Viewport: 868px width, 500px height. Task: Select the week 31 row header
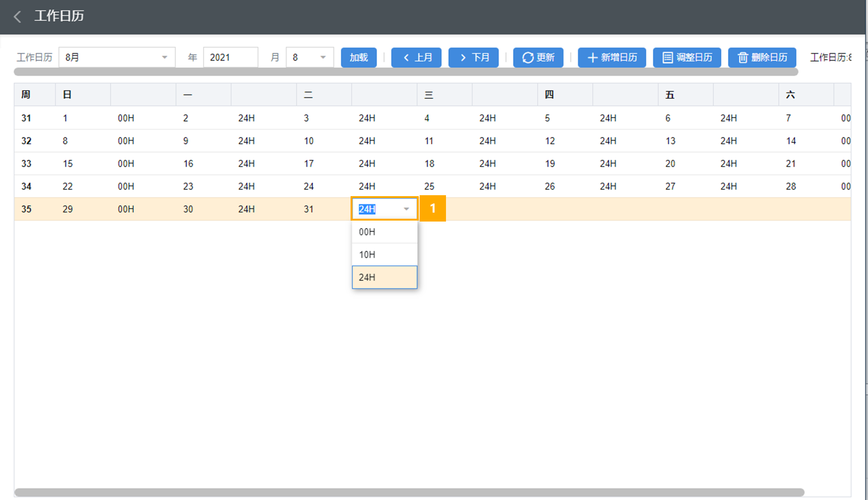click(x=26, y=118)
